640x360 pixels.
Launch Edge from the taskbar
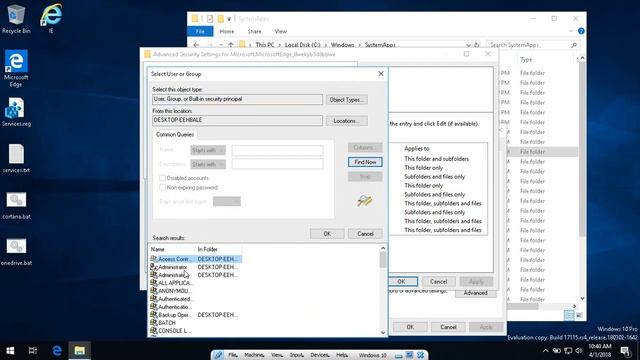(57, 351)
